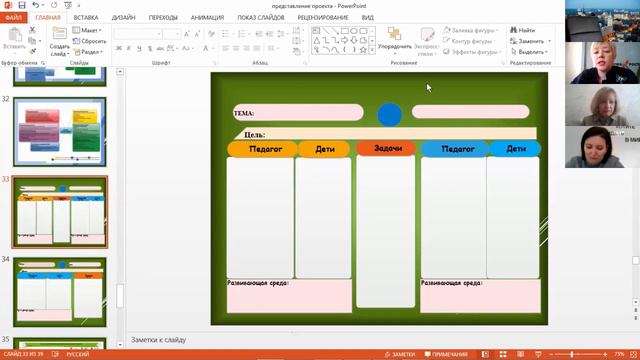Toggle right text alignment
640x360 pixels.
click(x=246, y=49)
